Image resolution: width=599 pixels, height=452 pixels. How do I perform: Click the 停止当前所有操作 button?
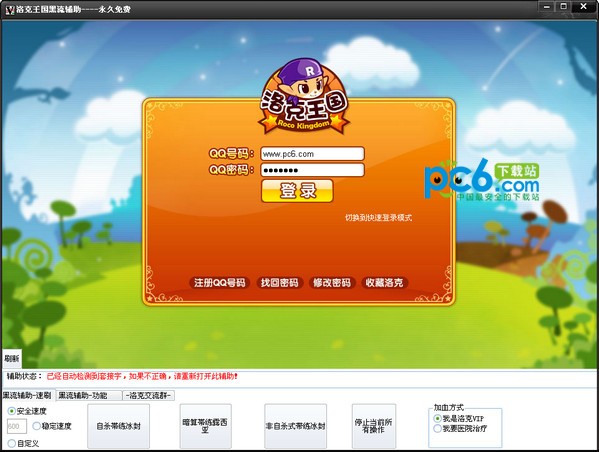pyautogui.click(x=374, y=426)
